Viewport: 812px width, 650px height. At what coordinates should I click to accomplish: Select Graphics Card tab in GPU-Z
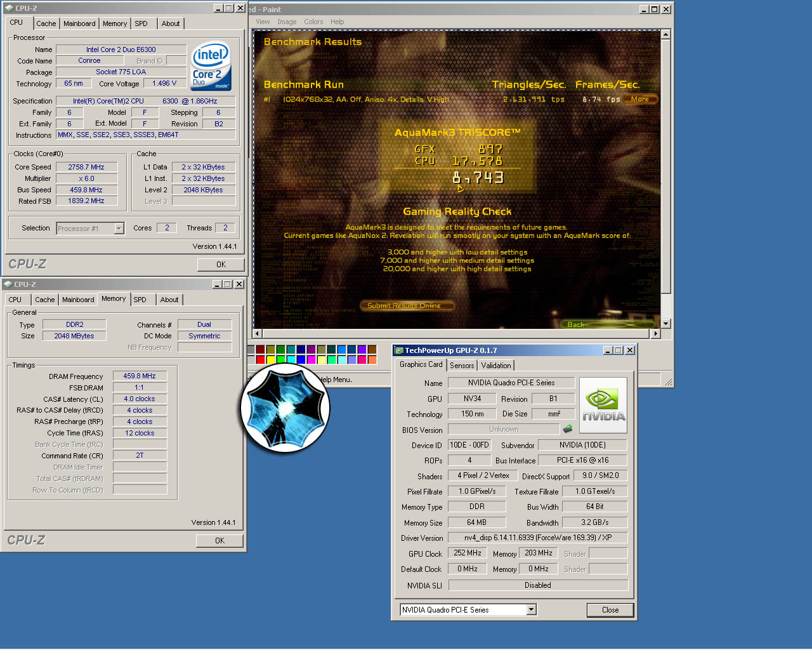click(x=421, y=364)
